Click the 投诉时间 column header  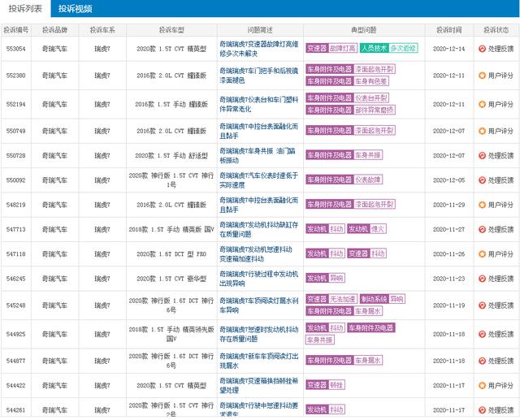448,30
